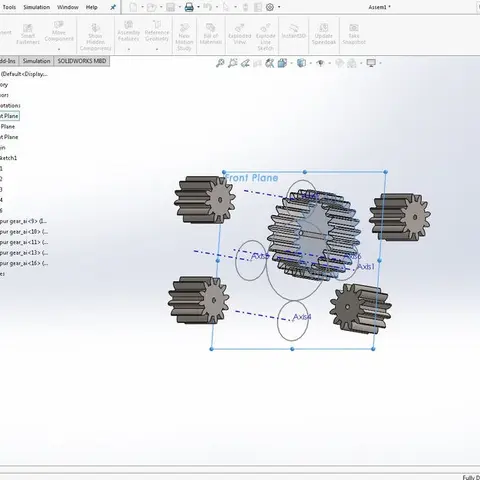Open the Display Style cube icon

pyautogui.click(x=301, y=63)
